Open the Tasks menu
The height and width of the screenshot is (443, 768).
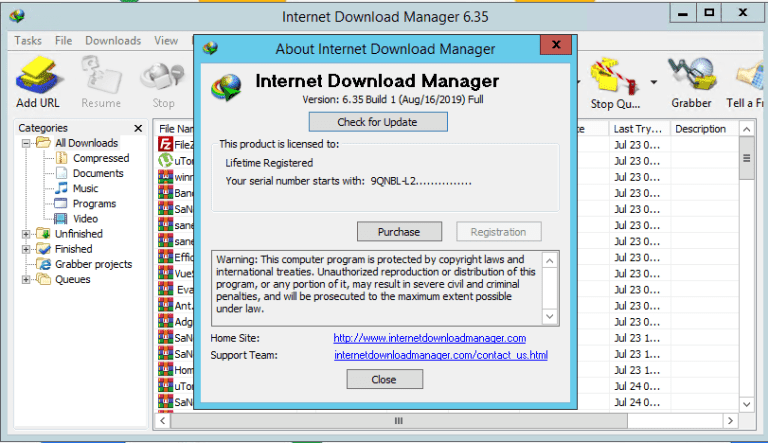[x=28, y=41]
